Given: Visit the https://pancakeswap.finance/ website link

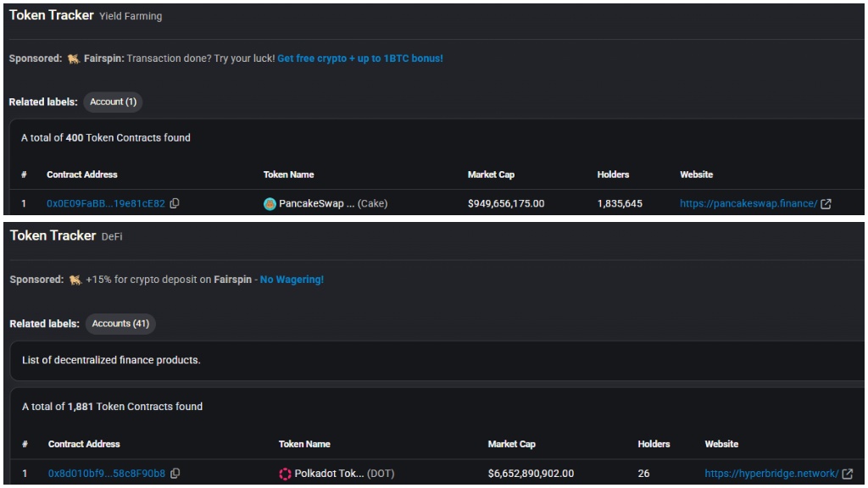Looking at the screenshot, I should [748, 203].
